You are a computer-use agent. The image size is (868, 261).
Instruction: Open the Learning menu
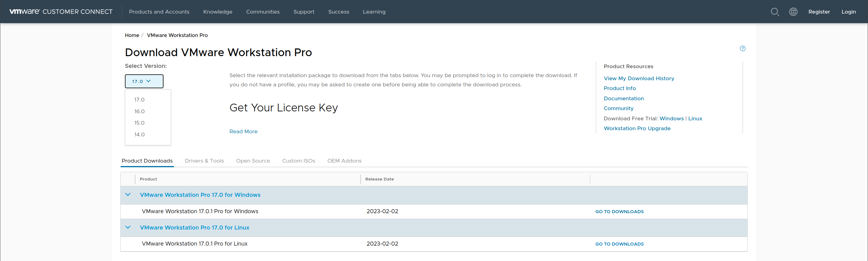374,12
